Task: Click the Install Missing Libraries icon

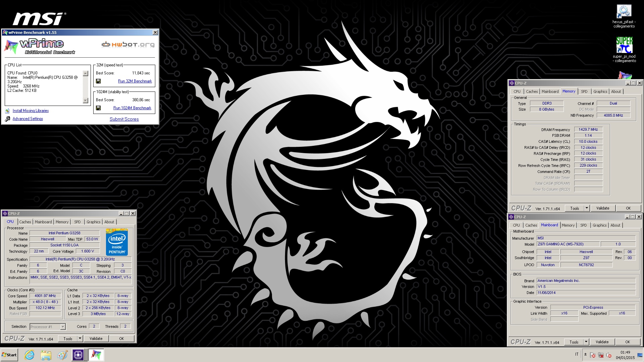Action: [x=7, y=111]
